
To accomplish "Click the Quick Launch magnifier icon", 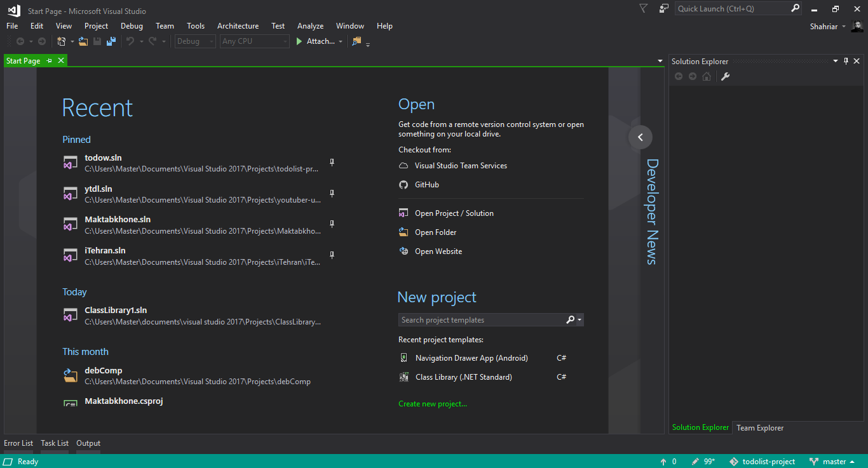I will tap(795, 8).
